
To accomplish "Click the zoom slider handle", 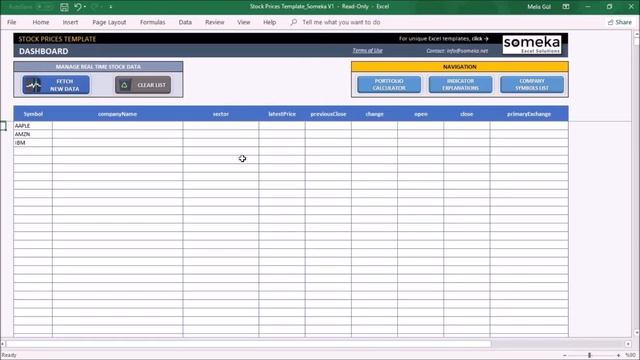I will 589,355.
